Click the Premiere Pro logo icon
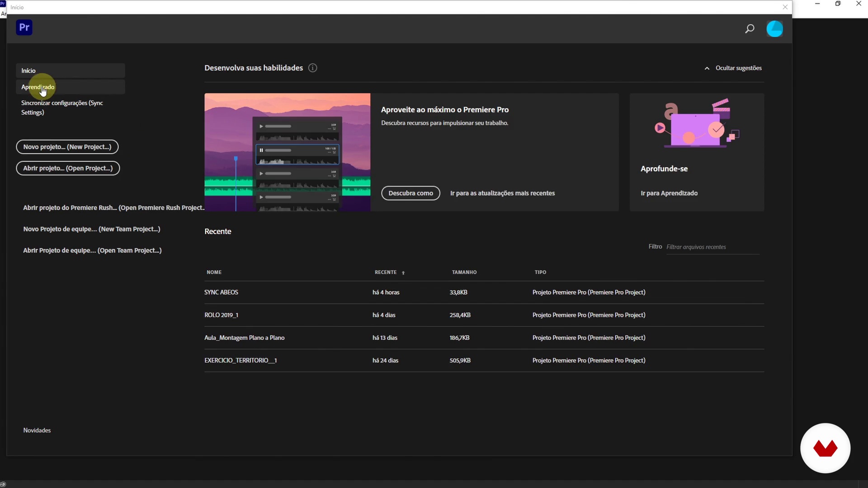The height and width of the screenshot is (488, 868). 24,28
